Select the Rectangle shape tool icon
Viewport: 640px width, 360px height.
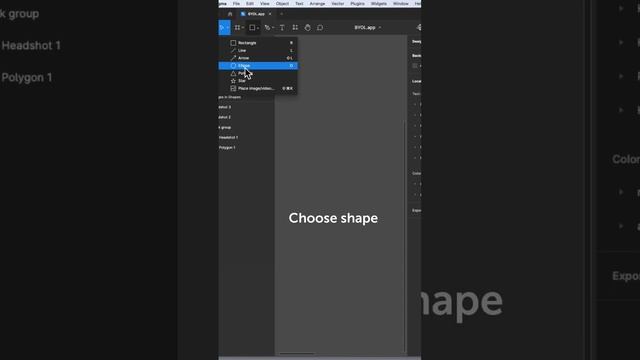tap(252, 27)
